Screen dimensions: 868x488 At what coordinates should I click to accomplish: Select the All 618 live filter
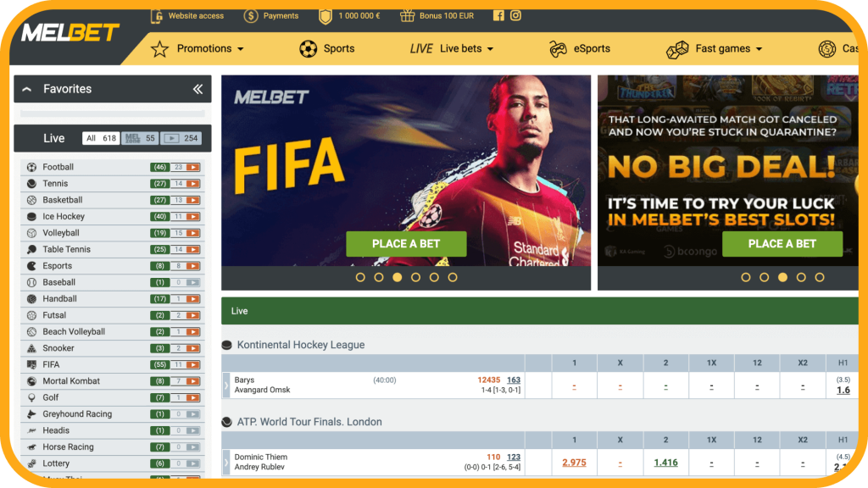[101, 138]
